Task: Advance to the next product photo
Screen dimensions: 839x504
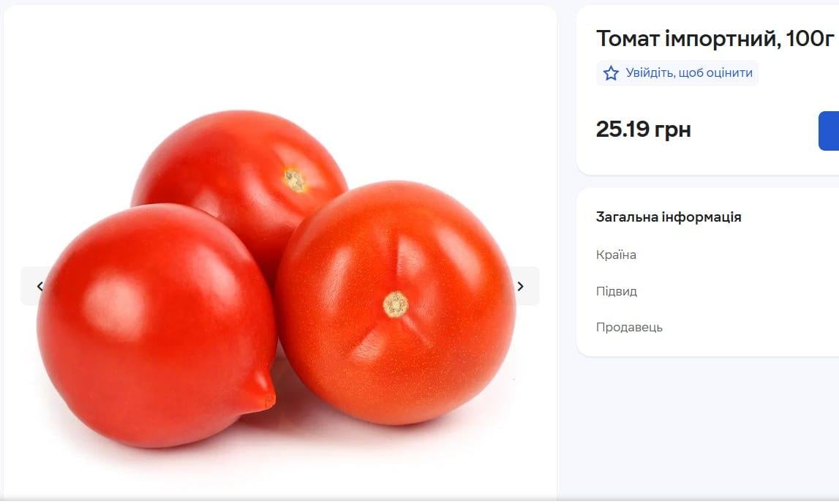Action: point(520,286)
